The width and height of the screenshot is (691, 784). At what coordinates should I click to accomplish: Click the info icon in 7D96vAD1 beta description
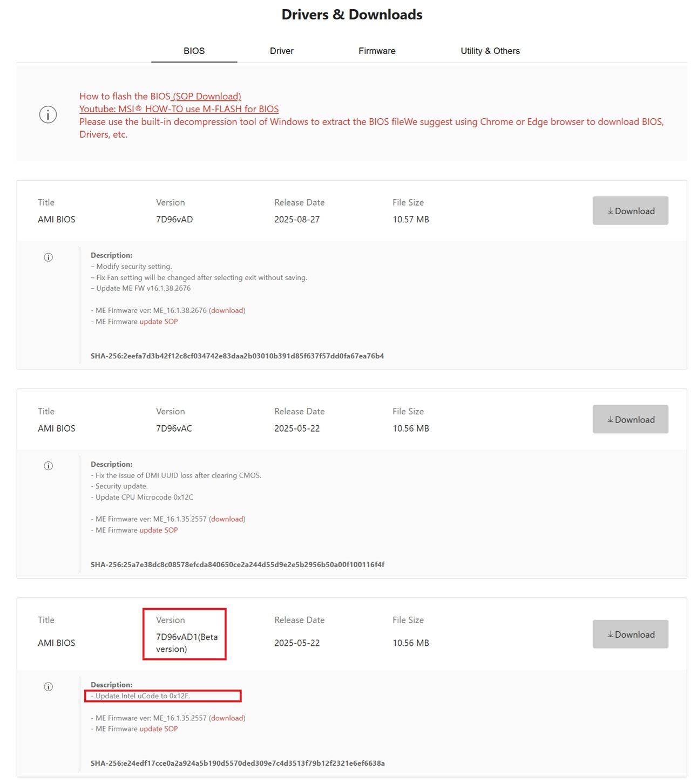click(48, 687)
